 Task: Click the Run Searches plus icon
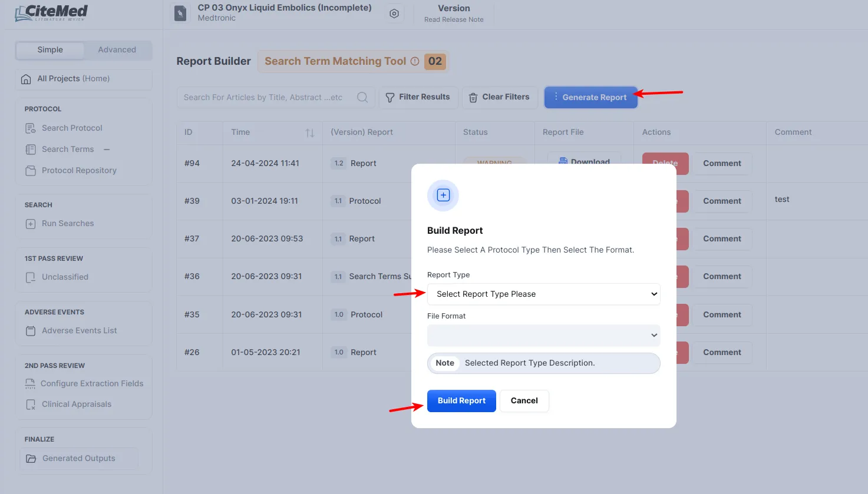pos(31,224)
